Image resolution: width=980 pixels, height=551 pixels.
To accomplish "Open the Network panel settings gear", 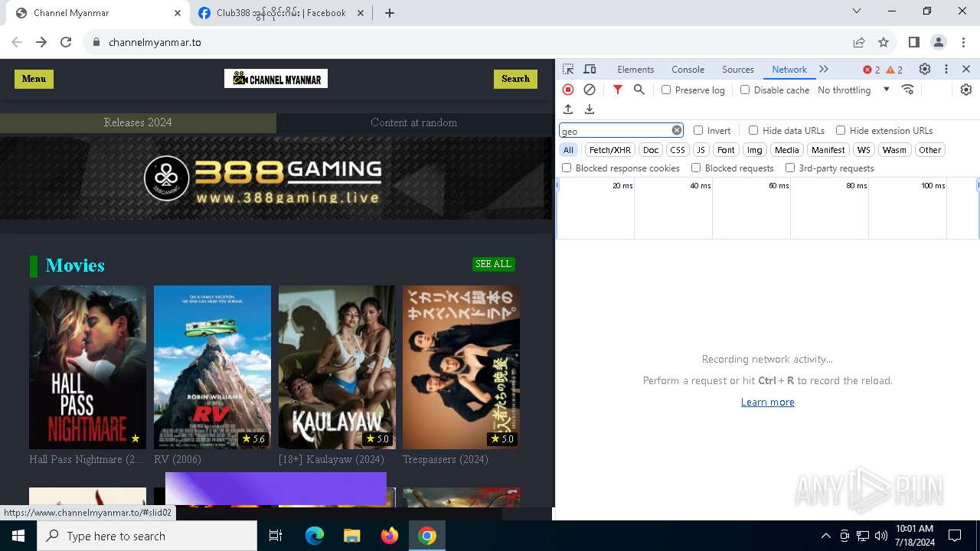I will click(x=966, y=90).
